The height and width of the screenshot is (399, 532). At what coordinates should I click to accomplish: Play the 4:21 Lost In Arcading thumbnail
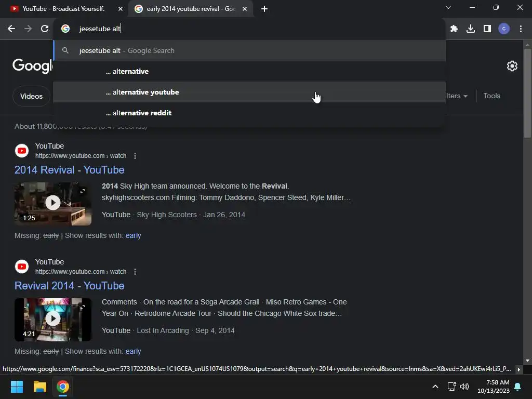point(53,320)
